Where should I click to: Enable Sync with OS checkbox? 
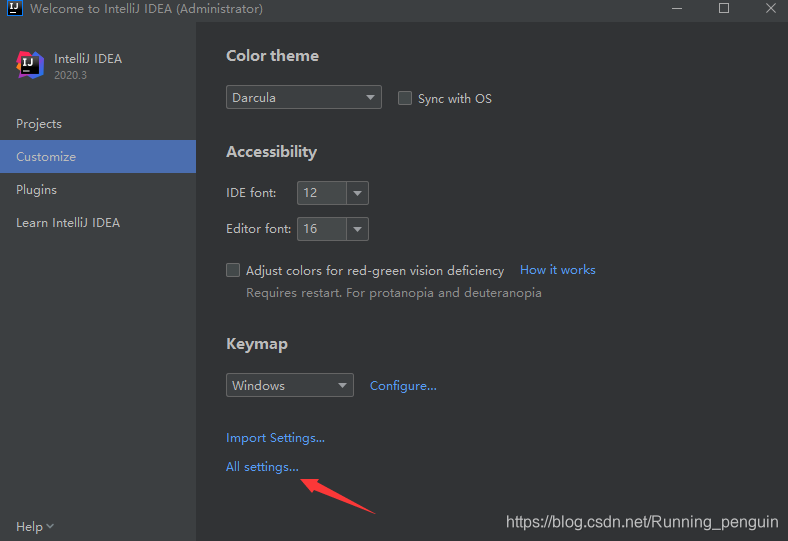coord(405,98)
